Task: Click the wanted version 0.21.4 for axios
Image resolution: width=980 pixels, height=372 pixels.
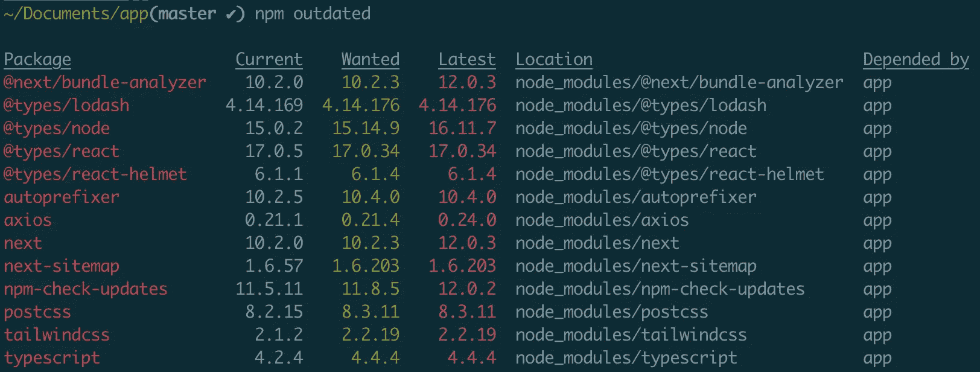Action: click(370, 220)
